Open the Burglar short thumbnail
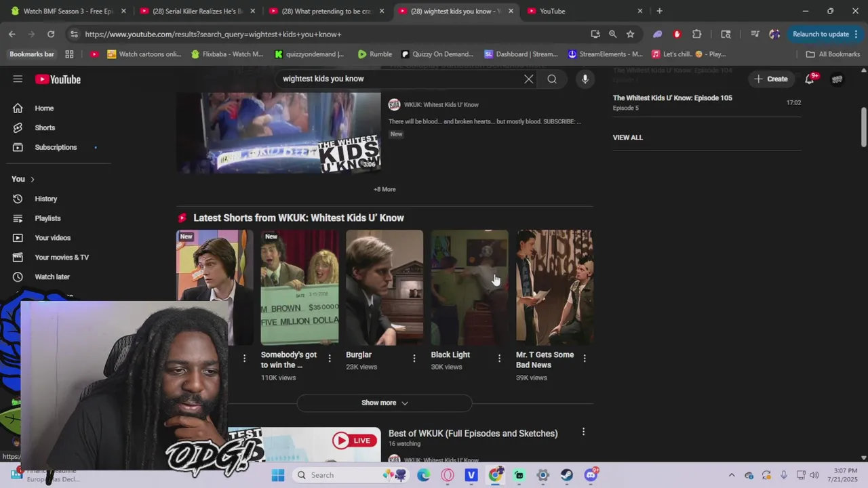 click(384, 287)
